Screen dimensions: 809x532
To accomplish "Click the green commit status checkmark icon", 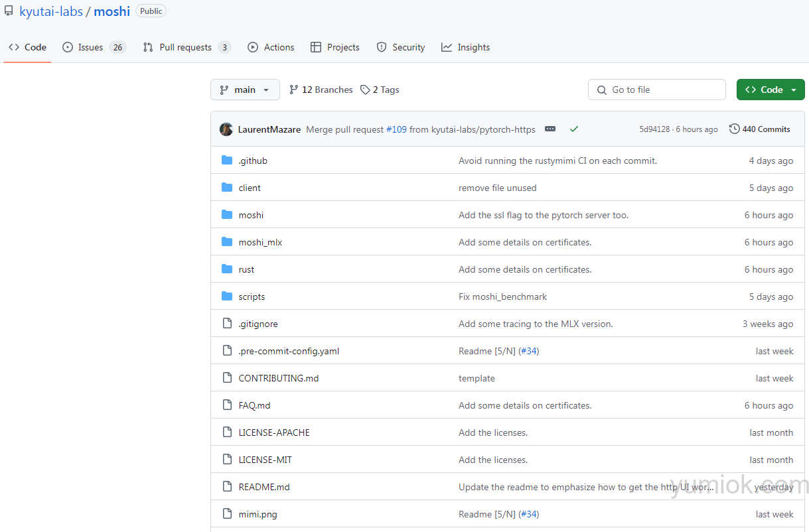I will (x=574, y=129).
